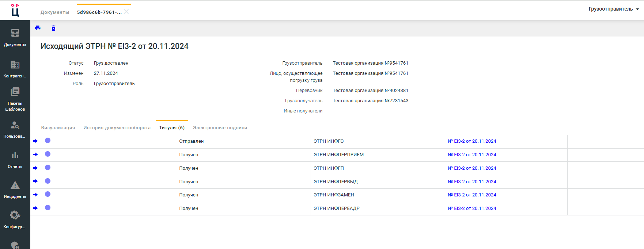The height and width of the screenshot is (249, 644).
Task: Click the print document icon
Action: point(38,28)
